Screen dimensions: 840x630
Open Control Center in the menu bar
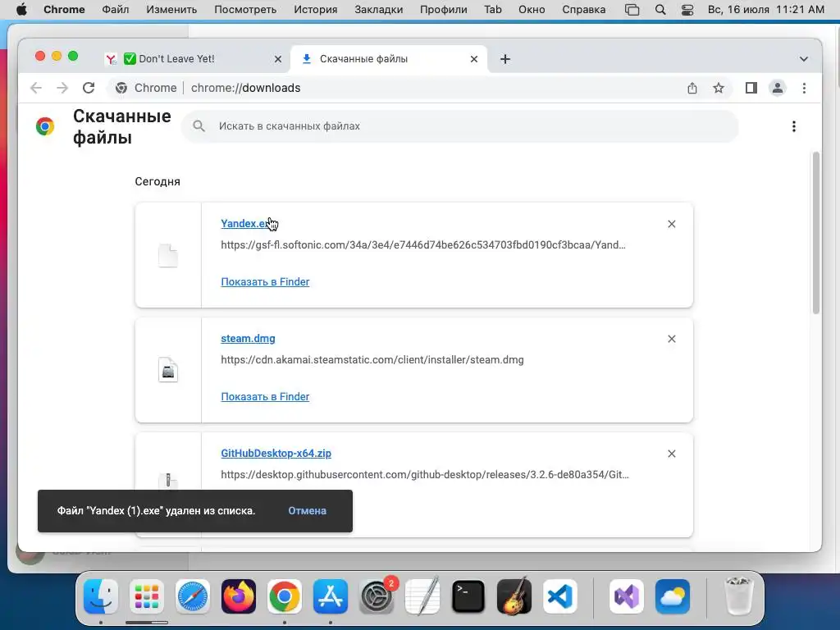click(x=687, y=10)
